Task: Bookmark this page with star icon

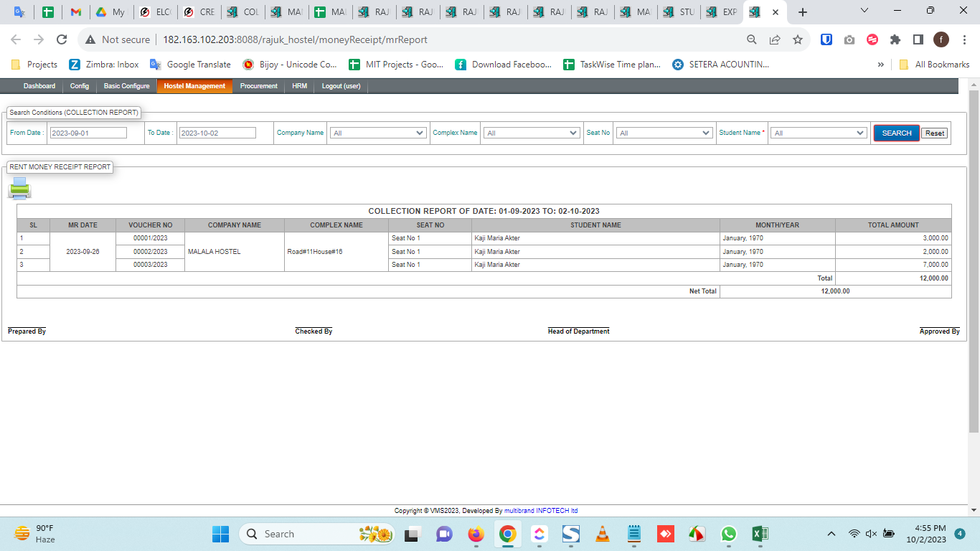Action: tap(797, 39)
